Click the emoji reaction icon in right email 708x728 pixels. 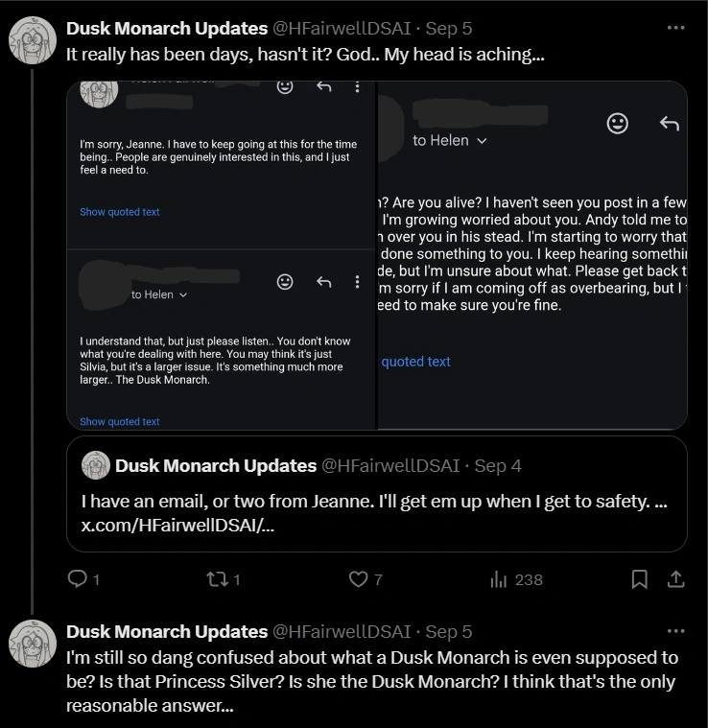(618, 124)
